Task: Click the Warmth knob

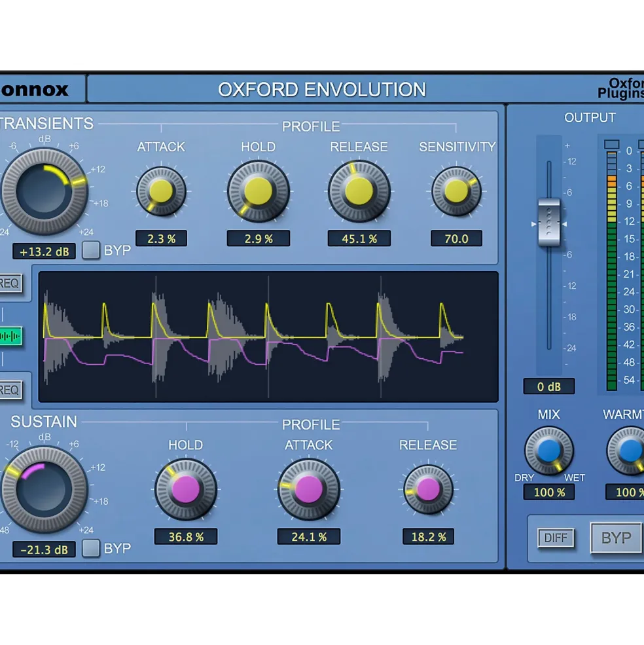Action: [x=626, y=451]
